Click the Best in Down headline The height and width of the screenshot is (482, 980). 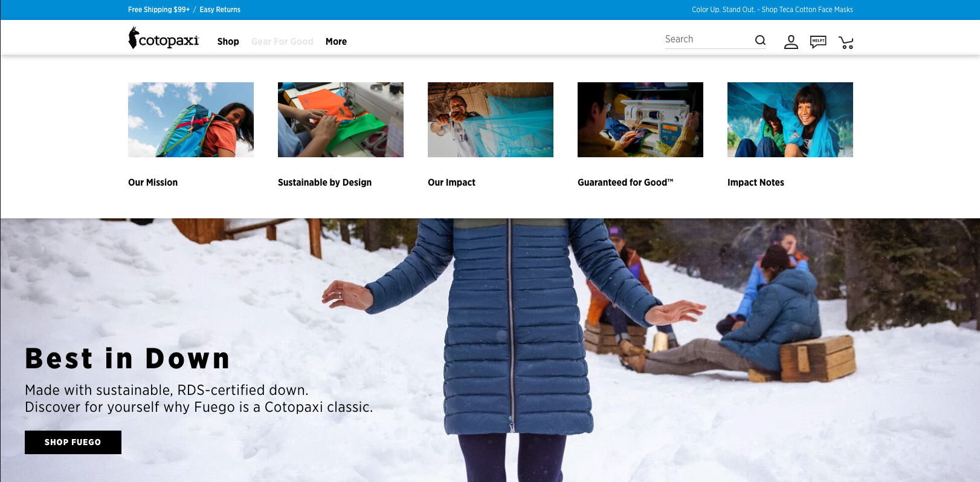pos(127,359)
